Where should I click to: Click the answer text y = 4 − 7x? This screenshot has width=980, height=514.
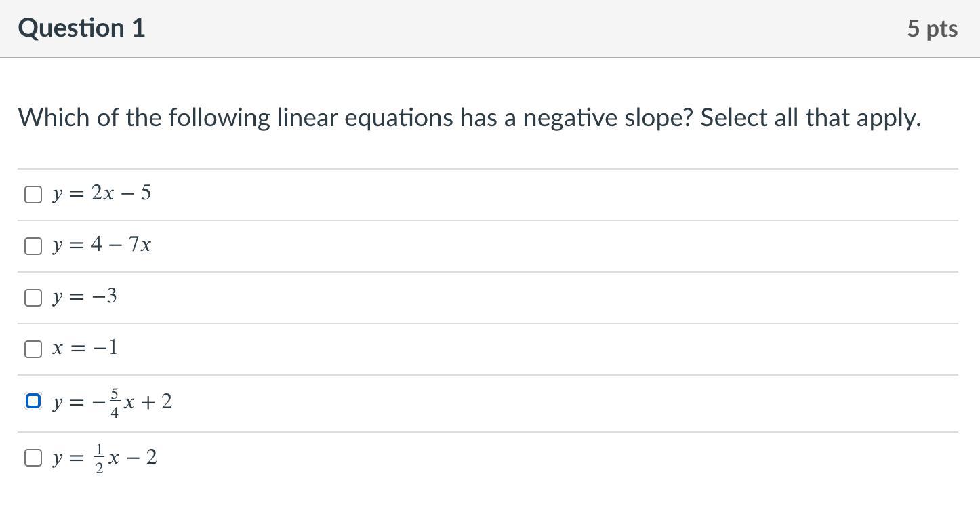tap(102, 245)
